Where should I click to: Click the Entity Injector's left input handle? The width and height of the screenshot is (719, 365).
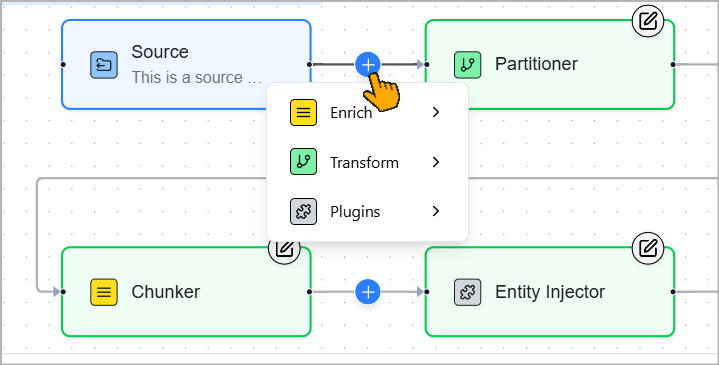click(x=426, y=292)
